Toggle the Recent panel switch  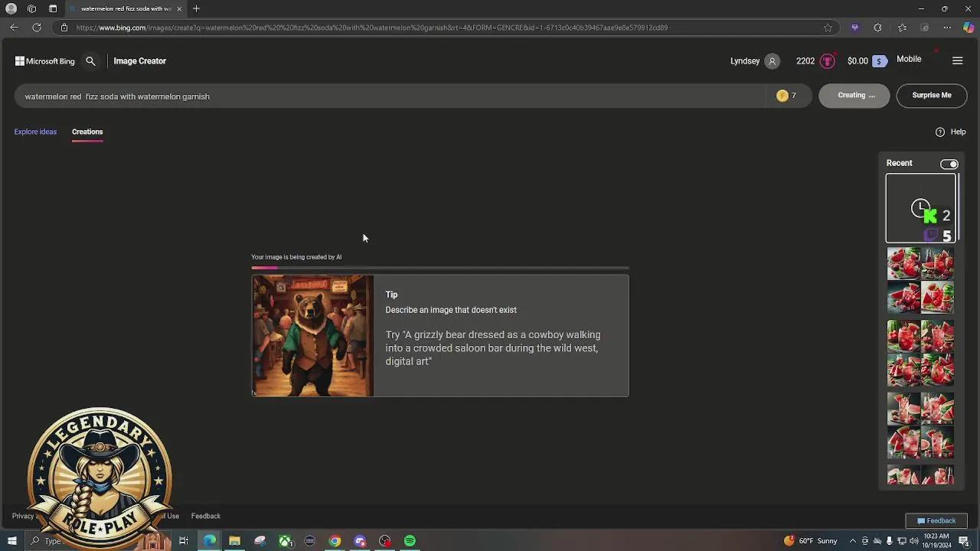[x=949, y=164]
